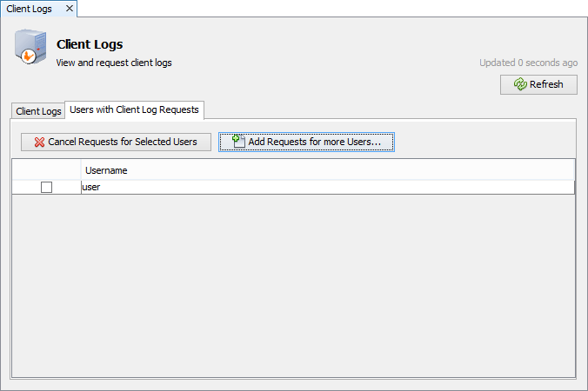
Task: Click 'View and request client logs' description
Action: [x=114, y=63]
